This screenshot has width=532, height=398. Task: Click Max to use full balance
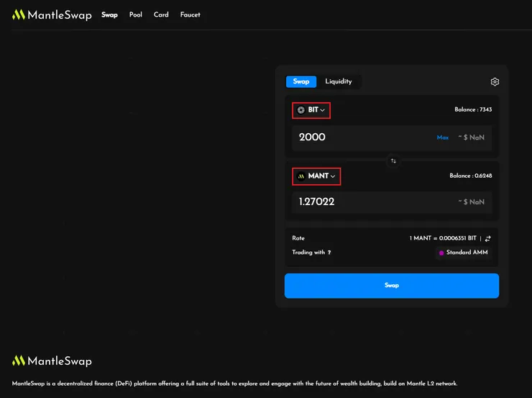(443, 137)
